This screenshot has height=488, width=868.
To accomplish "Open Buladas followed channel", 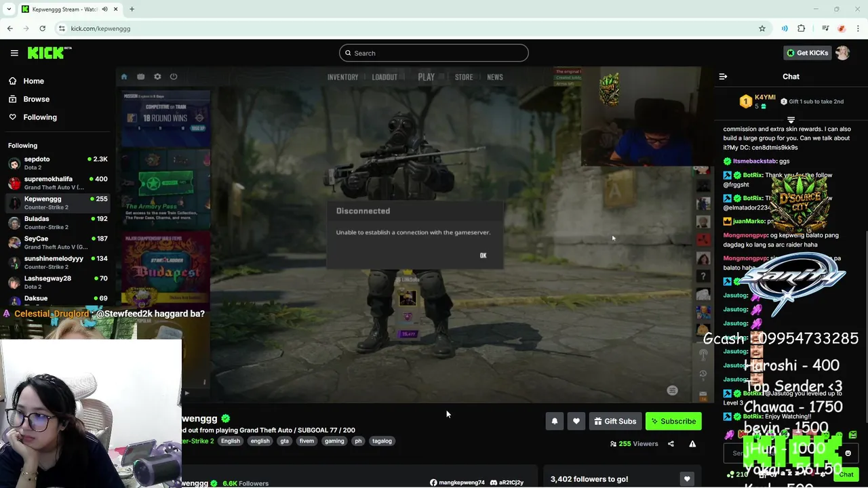I will (58, 222).
